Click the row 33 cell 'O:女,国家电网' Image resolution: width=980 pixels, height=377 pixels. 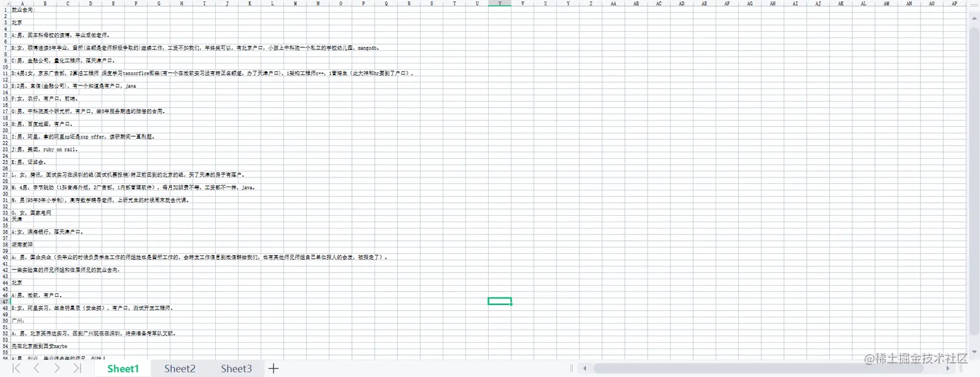pyautogui.click(x=31, y=212)
